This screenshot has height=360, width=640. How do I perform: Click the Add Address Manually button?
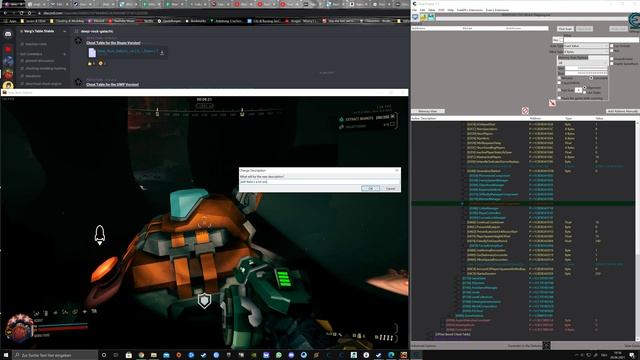tap(622, 111)
